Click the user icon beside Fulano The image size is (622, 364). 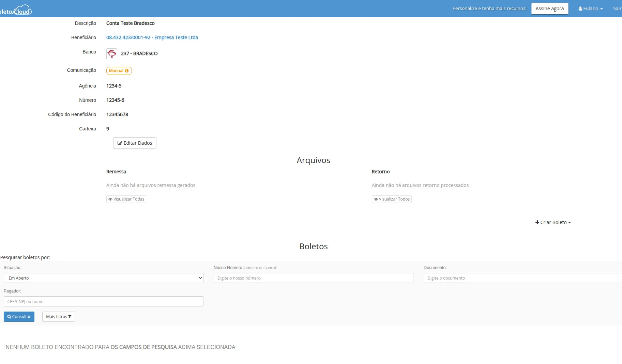point(580,9)
